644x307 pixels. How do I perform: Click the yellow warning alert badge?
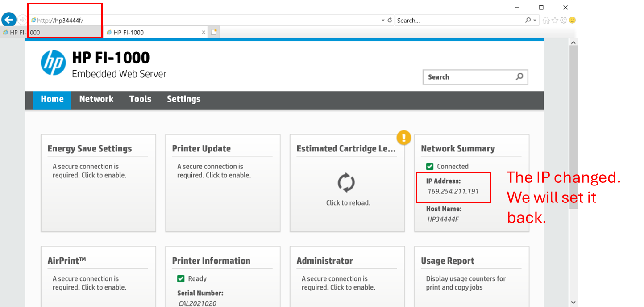tap(403, 137)
